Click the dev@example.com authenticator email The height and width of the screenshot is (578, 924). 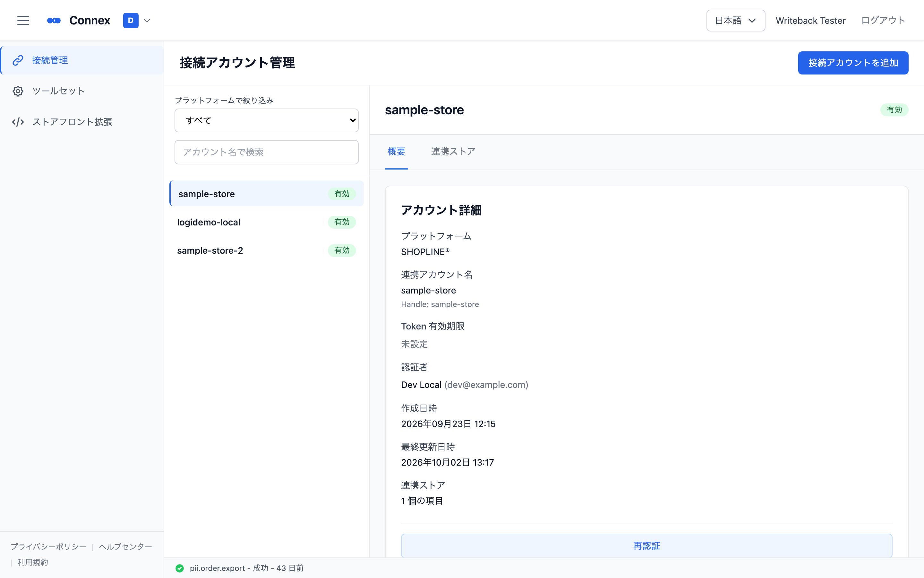click(x=486, y=385)
